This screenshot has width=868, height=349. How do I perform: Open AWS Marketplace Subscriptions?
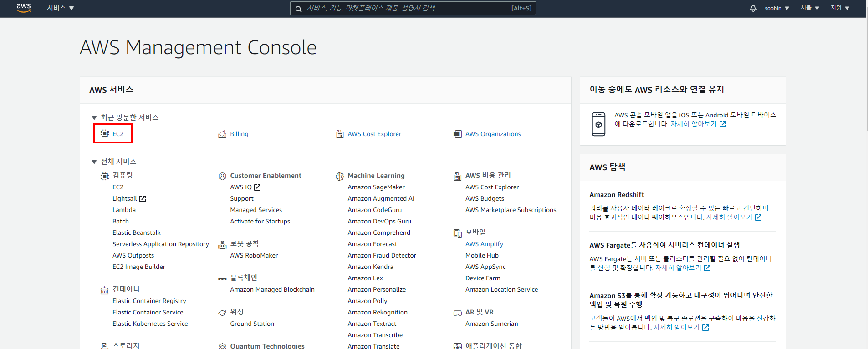point(511,210)
